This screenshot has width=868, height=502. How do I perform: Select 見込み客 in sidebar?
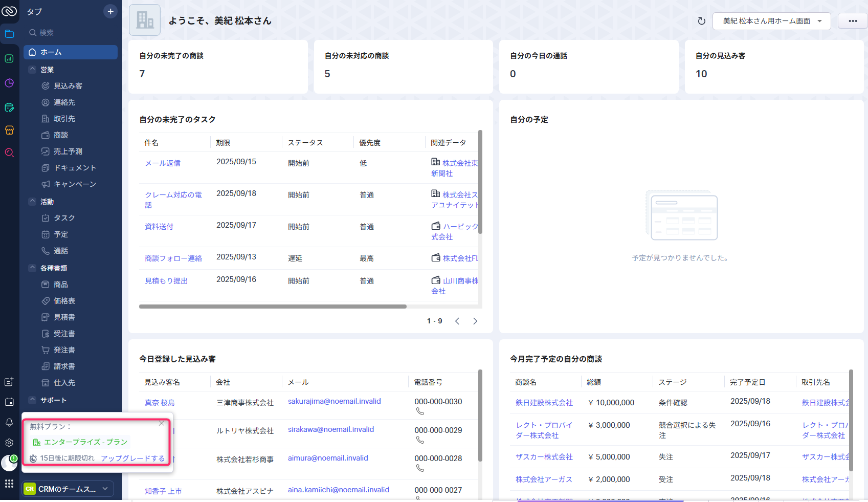coord(68,86)
